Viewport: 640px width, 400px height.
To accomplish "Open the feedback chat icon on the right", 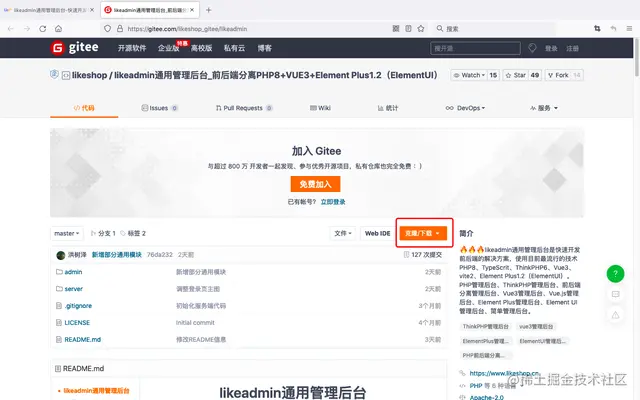I will pos(616,294).
